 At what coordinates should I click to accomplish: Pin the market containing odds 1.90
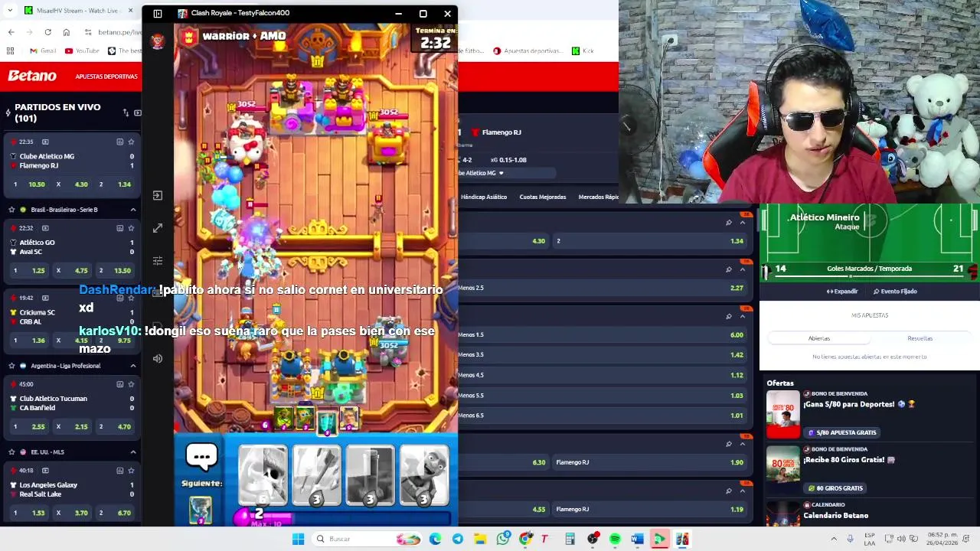[x=729, y=444]
